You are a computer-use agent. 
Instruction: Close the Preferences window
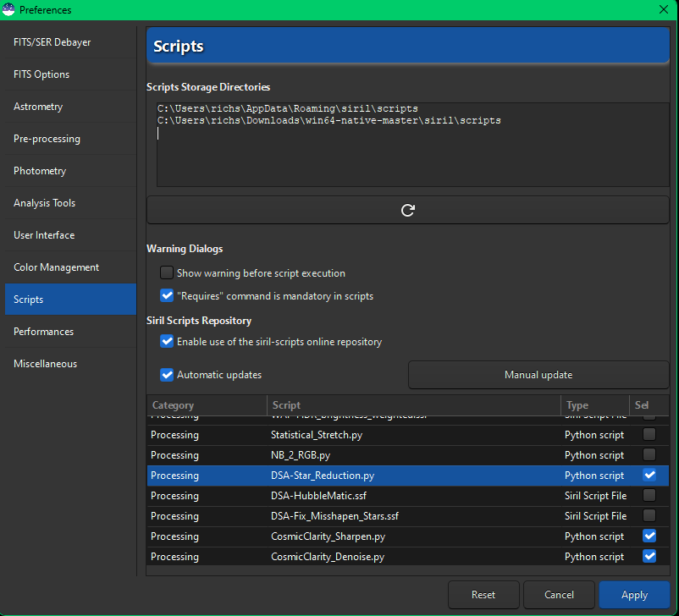(664, 9)
